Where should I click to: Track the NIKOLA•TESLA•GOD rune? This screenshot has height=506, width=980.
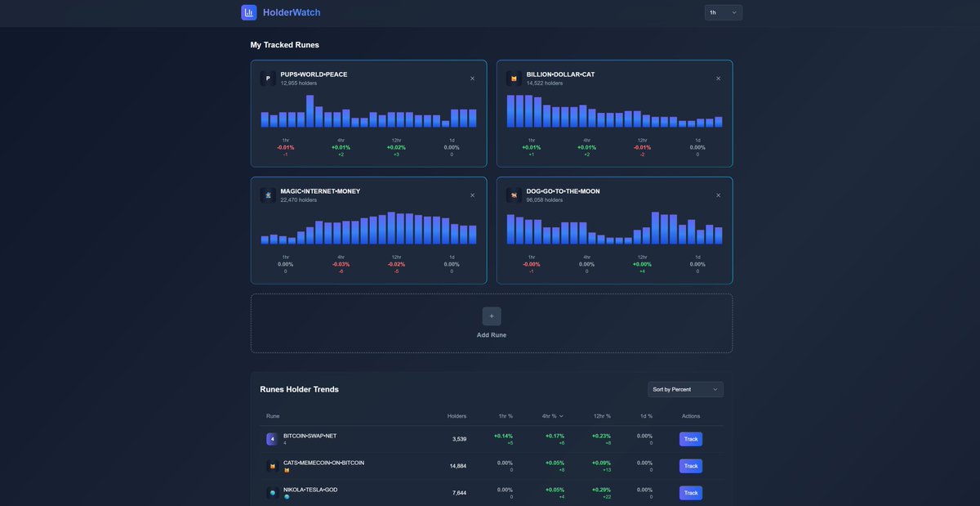pyautogui.click(x=691, y=493)
